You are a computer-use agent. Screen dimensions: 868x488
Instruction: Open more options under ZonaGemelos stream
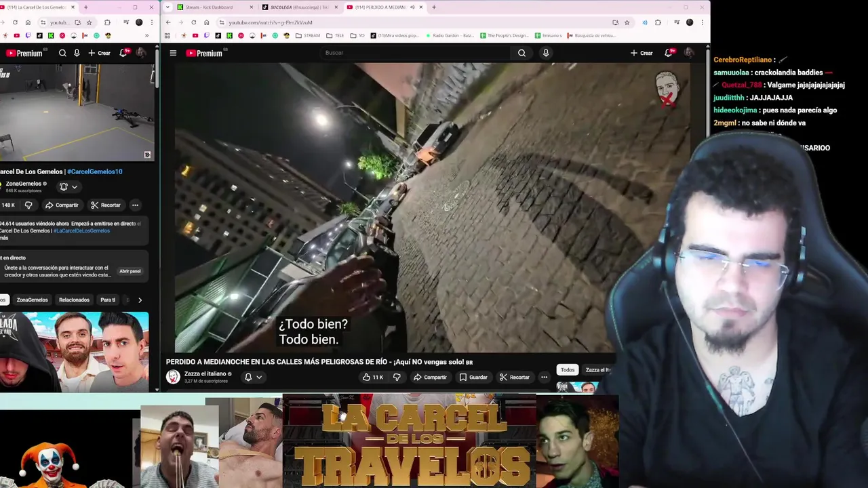click(x=135, y=205)
